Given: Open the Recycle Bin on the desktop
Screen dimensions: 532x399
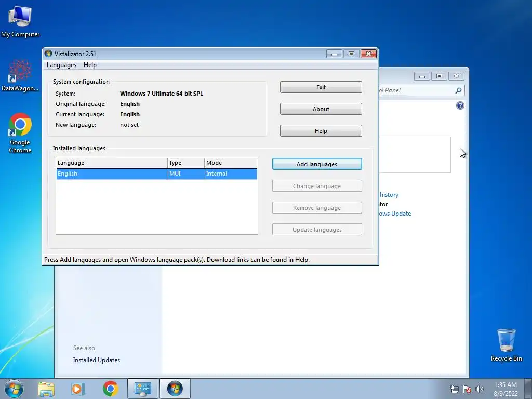Looking at the screenshot, I should click(506, 345).
